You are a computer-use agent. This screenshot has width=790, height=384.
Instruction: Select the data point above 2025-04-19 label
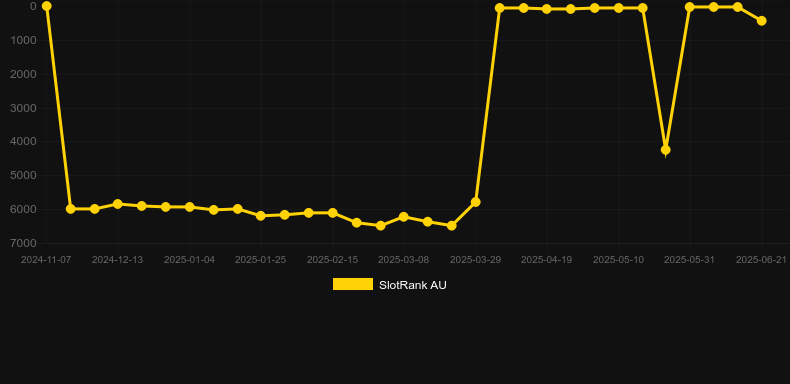(x=547, y=9)
